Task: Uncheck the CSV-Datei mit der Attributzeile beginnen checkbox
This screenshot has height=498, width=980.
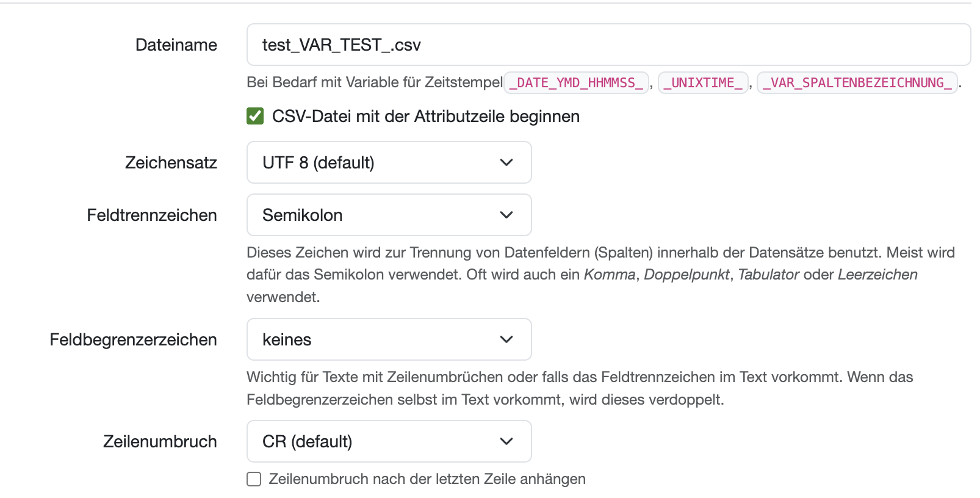Action: (x=255, y=116)
